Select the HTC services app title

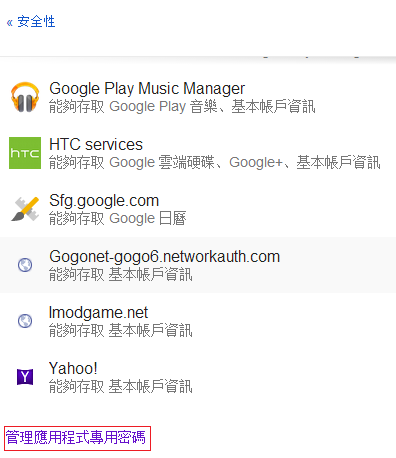tap(96, 145)
